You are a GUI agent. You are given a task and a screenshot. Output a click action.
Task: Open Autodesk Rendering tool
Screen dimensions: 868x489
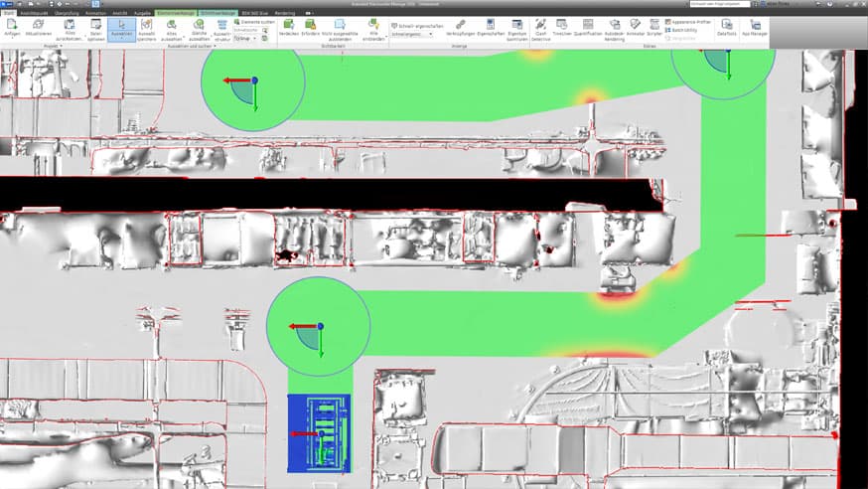(614, 30)
